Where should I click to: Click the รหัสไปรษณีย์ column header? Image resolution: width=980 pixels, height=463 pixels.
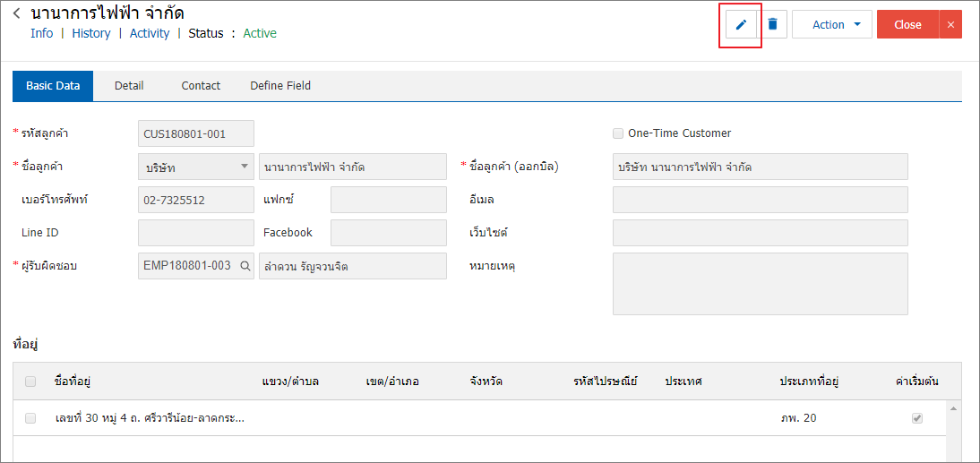(605, 382)
